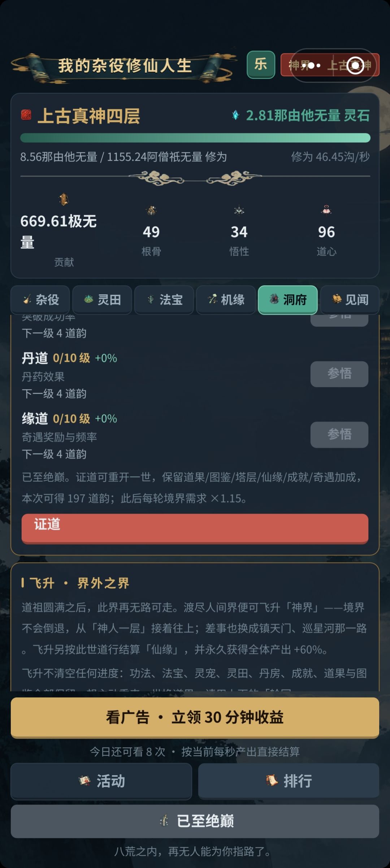The height and width of the screenshot is (868, 390).
Task: Toggle the green 乐 music button
Action: point(261,65)
